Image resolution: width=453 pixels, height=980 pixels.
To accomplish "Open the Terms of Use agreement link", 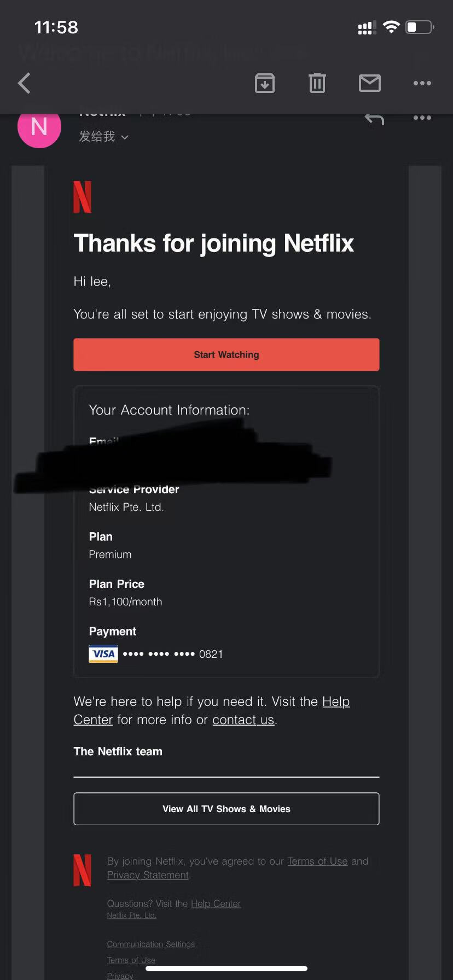I will [x=317, y=861].
